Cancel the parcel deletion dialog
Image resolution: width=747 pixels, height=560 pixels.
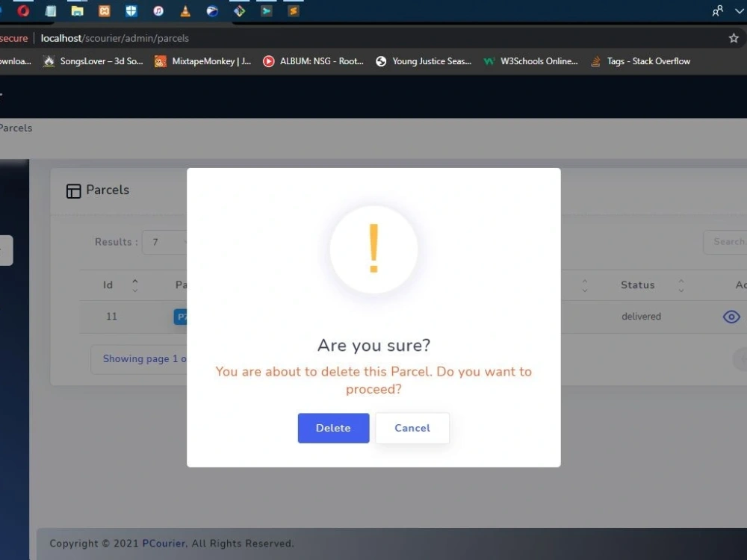coord(412,428)
